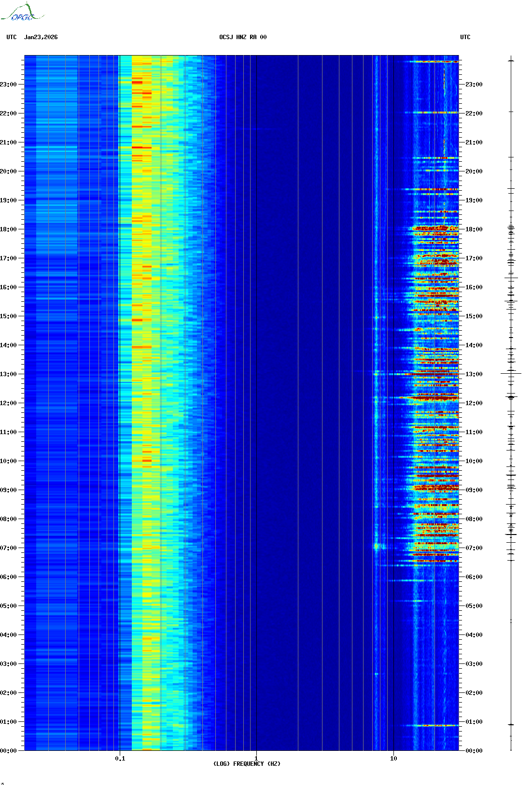The height and width of the screenshot is (789, 532).
Task: Click the 01:00 label on right axis
Action: (474, 722)
